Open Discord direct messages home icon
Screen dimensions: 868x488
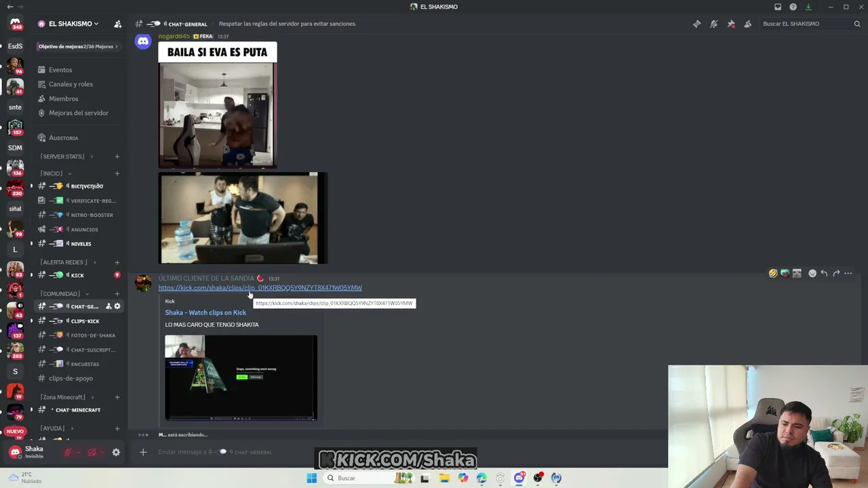15,24
